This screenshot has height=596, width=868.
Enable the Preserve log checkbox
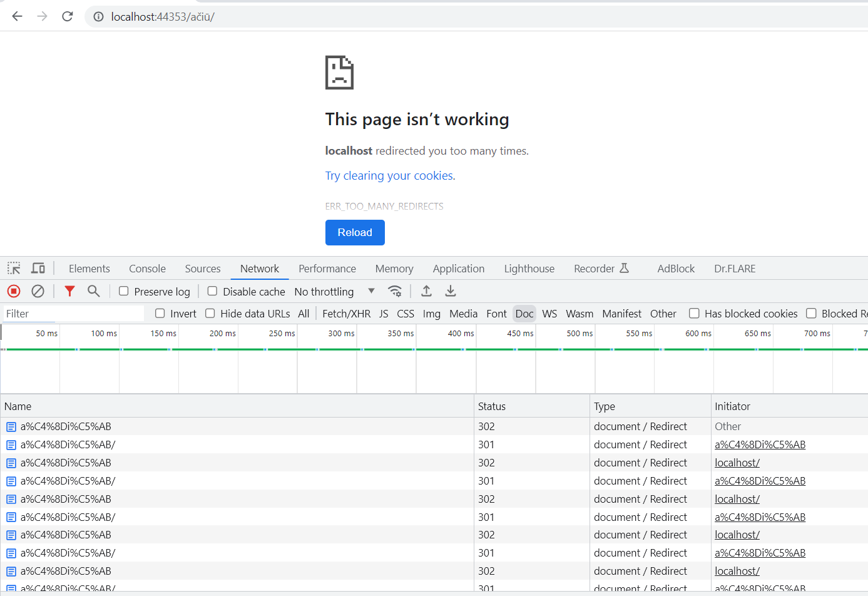pyautogui.click(x=124, y=291)
